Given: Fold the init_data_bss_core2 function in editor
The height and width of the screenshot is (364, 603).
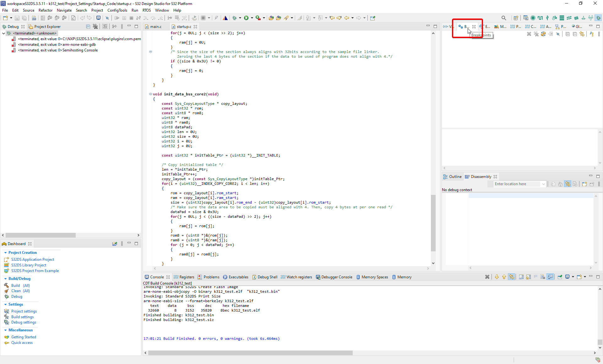Looking at the screenshot, I should point(150,94).
